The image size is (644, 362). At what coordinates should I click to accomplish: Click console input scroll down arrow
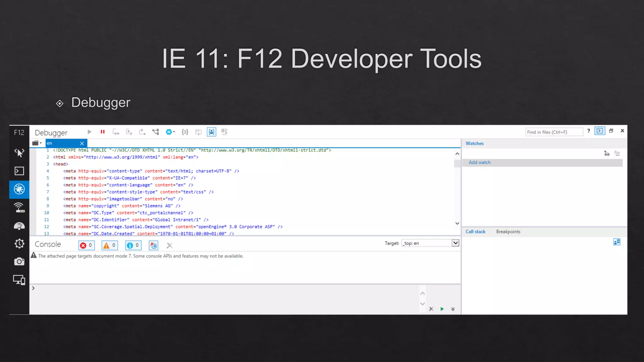click(423, 304)
